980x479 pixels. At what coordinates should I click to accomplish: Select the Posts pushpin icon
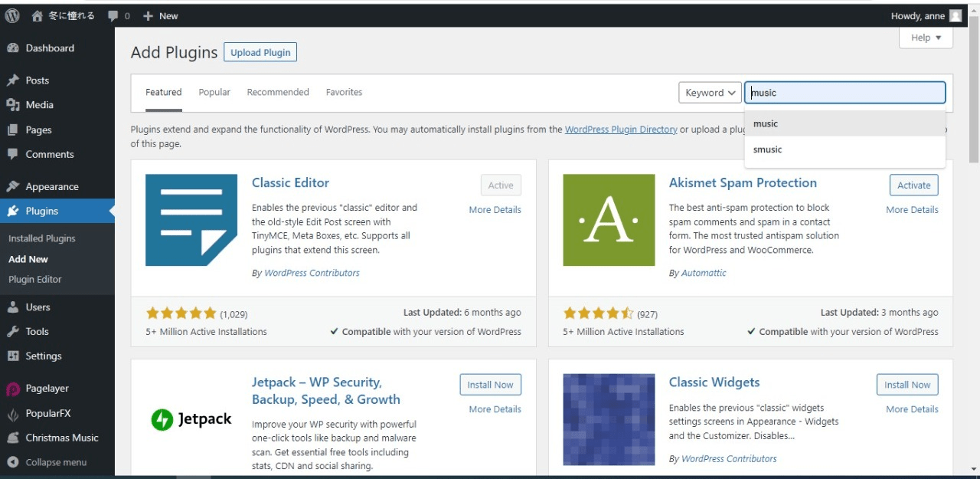click(x=14, y=80)
